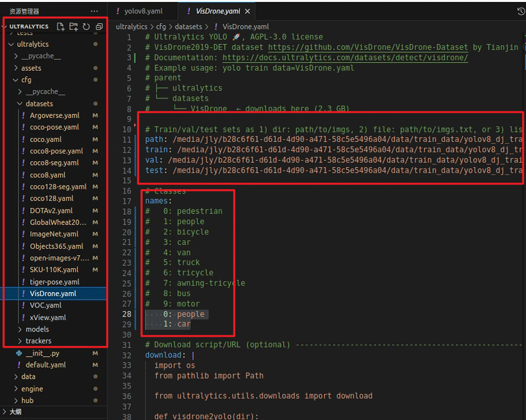The height and width of the screenshot is (420, 526).
Task: Open the VisDrone GitHub dataset link
Action: (x=368, y=47)
